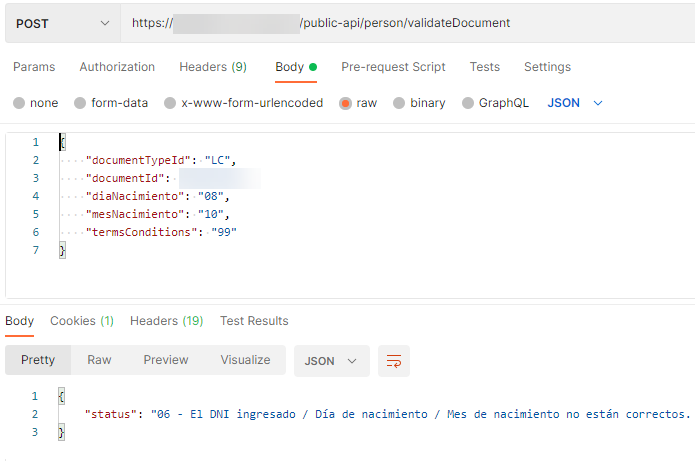This screenshot has height=461, width=695.
Task: Open the Pre-request Script tab
Action: 393,67
